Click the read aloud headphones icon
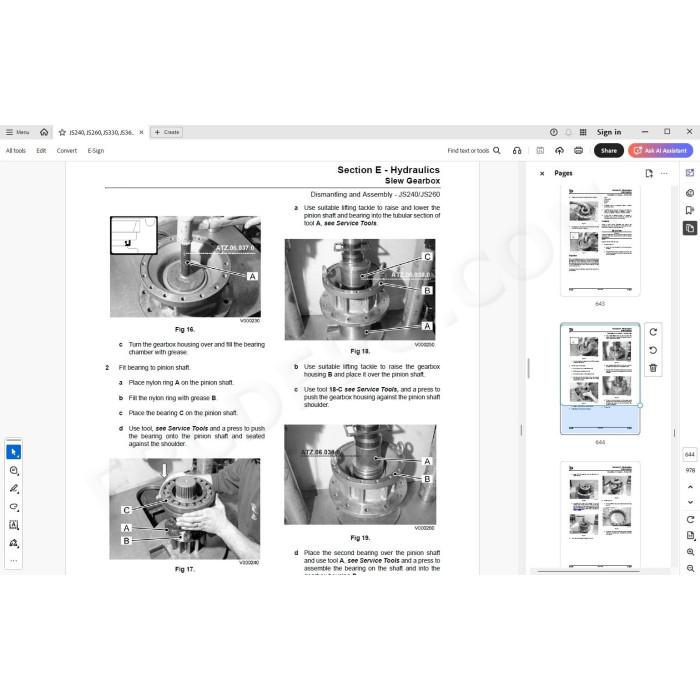Image resolution: width=700 pixels, height=700 pixels. tap(517, 151)
